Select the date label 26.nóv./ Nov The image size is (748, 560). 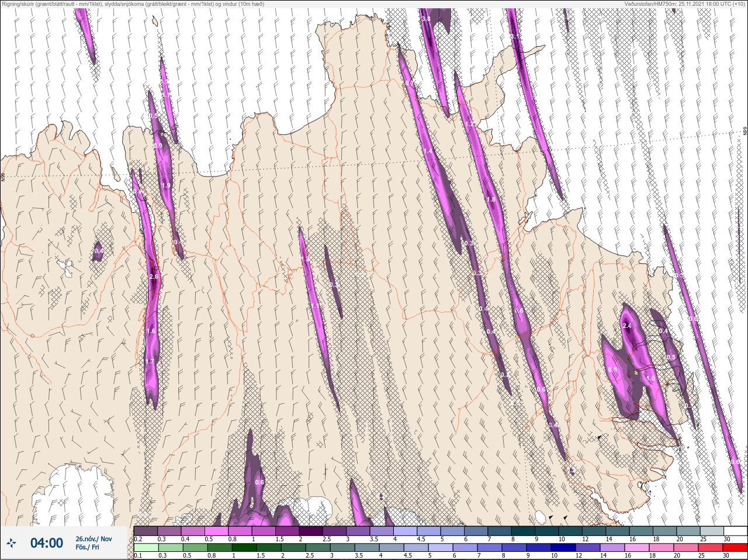[x=93, y=539]
